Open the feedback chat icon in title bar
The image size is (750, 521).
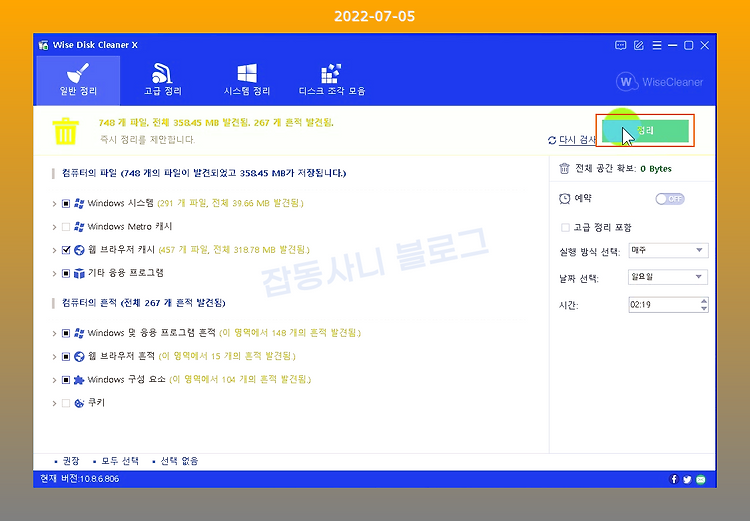(x=620, y=45)
